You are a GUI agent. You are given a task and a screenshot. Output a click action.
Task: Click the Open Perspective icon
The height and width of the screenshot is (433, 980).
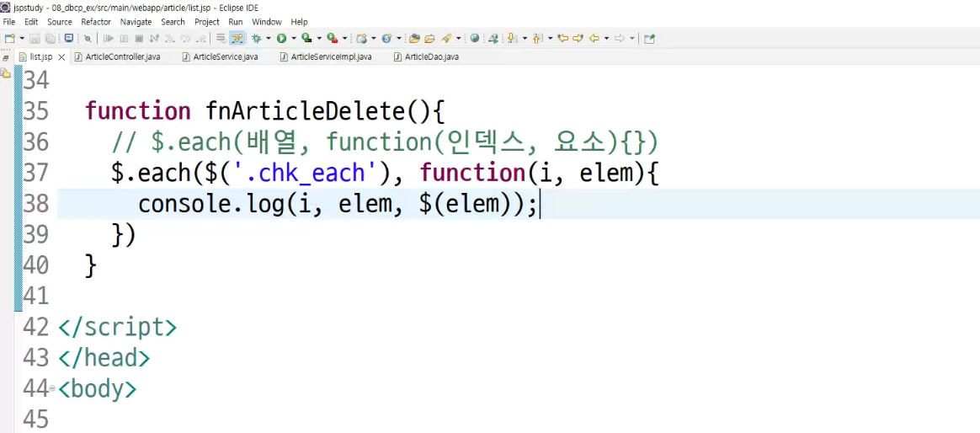(649, 38)
